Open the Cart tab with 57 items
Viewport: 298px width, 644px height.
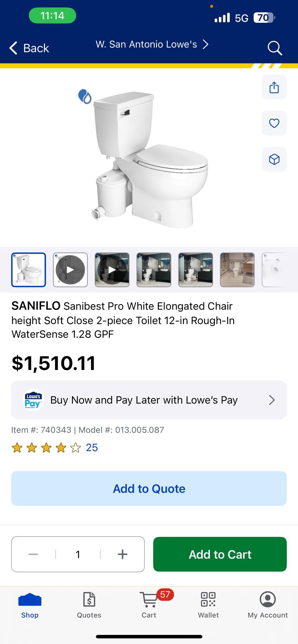pos(149,605)
